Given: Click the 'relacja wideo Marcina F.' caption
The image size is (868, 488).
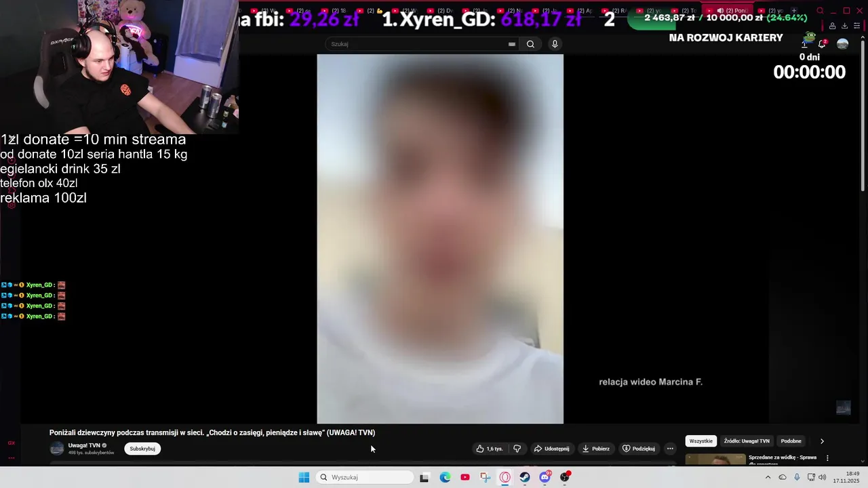Looking at the screenshot, I should [x=650, y=382].
